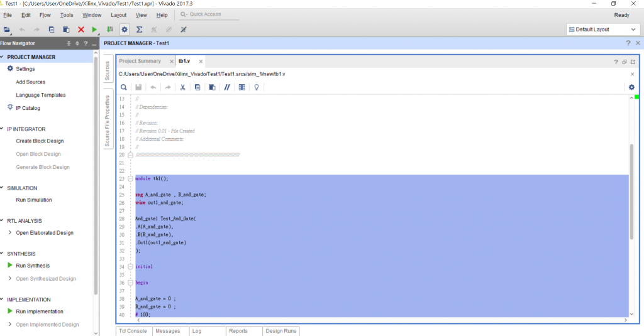Image resolution: width=644 pixels, height=336 pixels.
Task: Click the light bulb language templates icon
Action: (257, 87)
